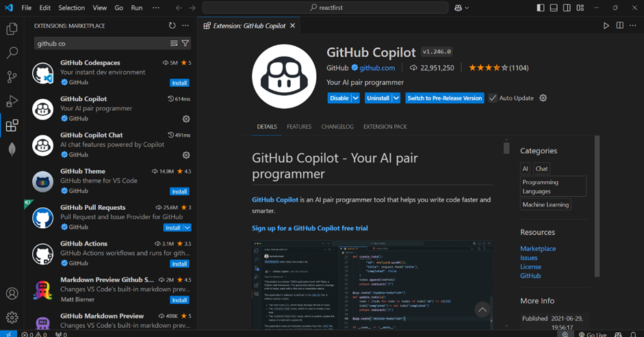Open Run and Debug view
The height and width of the screenshot is (337, 644).
pyautogui.click(x=12, y=101)
